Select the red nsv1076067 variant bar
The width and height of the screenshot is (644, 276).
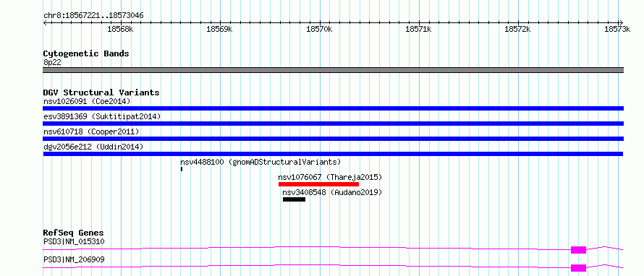318,184
